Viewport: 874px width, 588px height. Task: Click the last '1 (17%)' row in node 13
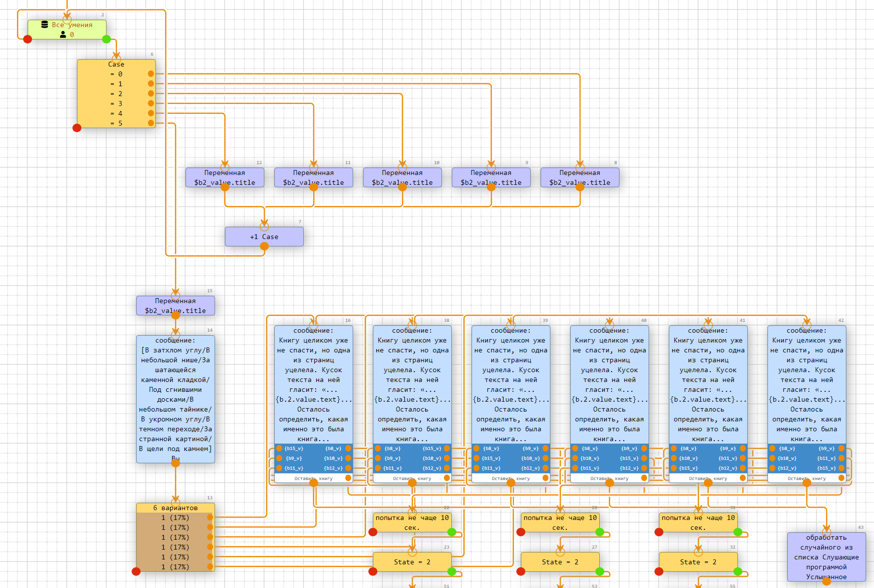[x=176, y=567]
